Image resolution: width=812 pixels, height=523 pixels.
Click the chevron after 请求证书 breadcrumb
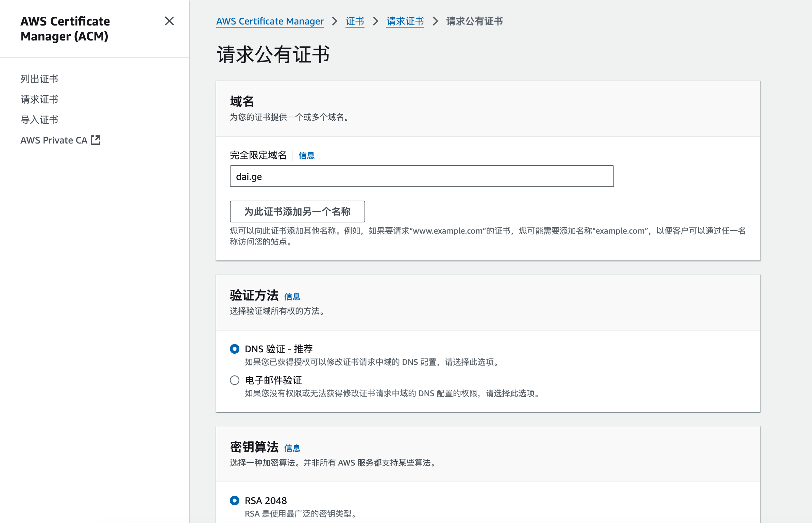(x=435, y=21)
